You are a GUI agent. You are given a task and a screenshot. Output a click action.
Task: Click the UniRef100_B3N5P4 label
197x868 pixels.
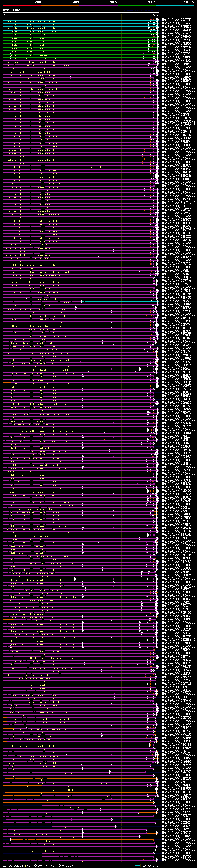click(177, 142)
